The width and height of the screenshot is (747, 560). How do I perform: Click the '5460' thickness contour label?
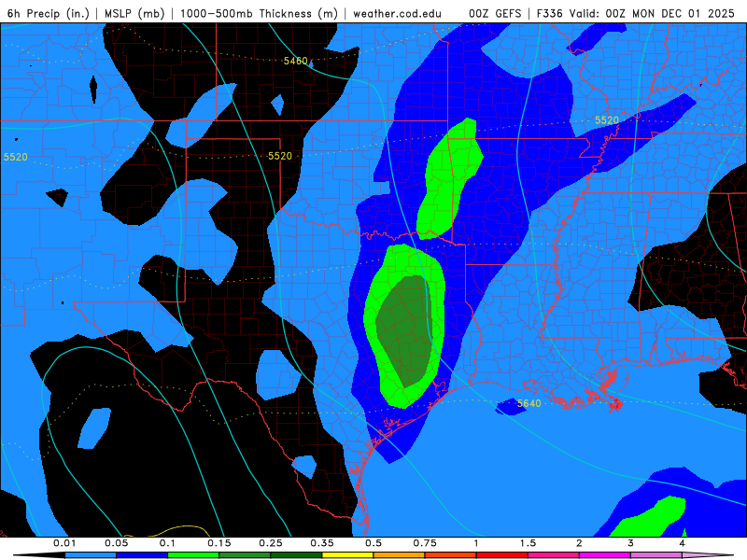pos(295,61)
